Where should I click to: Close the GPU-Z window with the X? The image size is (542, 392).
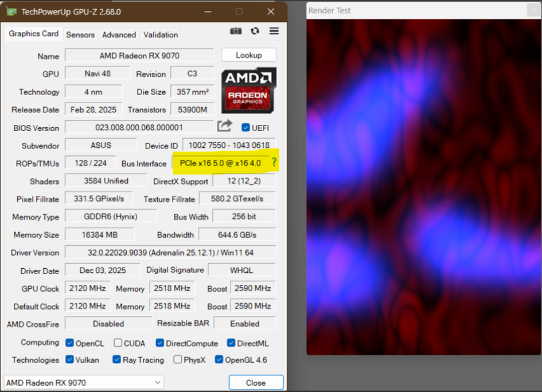pyautogui.click(x=271, y=11)
